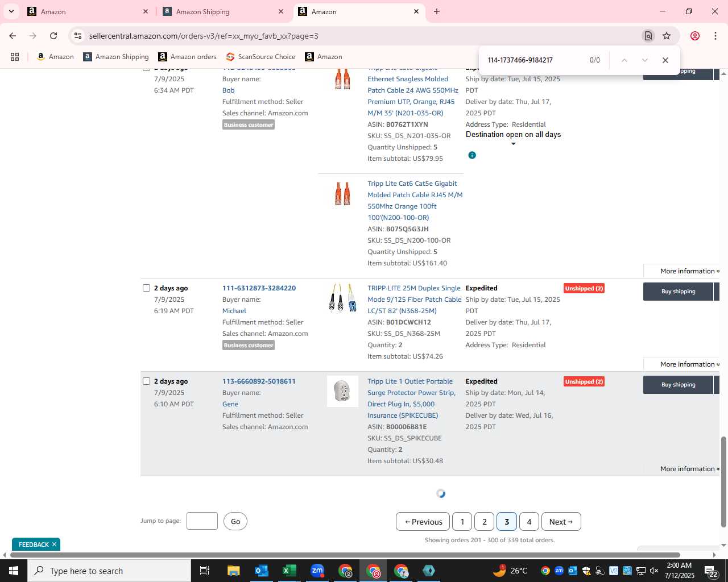The height and width of the screenshot is (582, 728).
Task: Click the info icon below Destination open on all days
Action: [472, 155]
